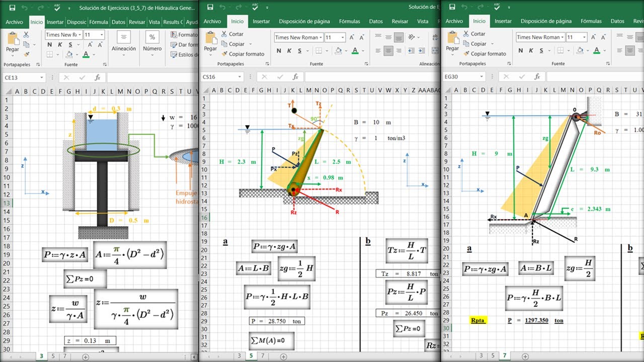
Task: Click the green font color A in middle window
Action: [355, 51]
